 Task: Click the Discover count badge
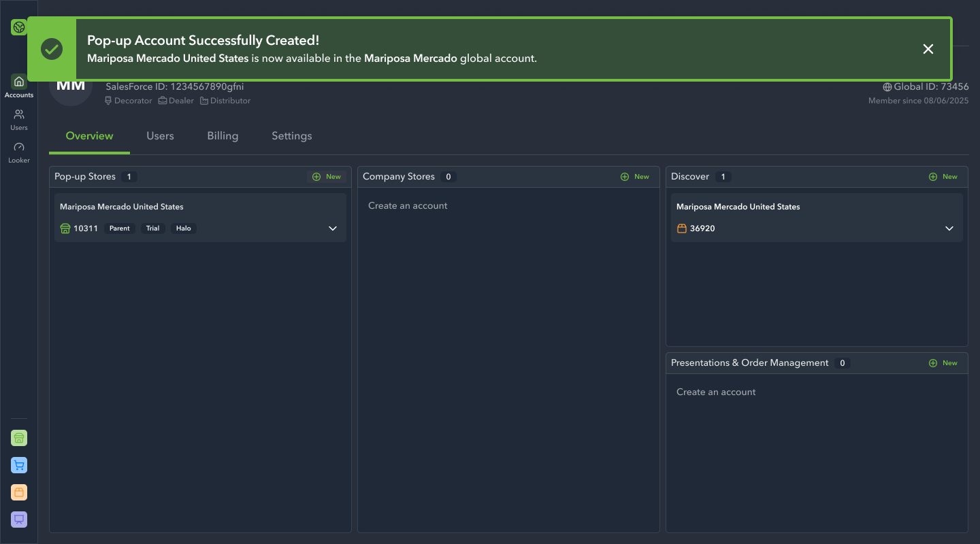723,177
